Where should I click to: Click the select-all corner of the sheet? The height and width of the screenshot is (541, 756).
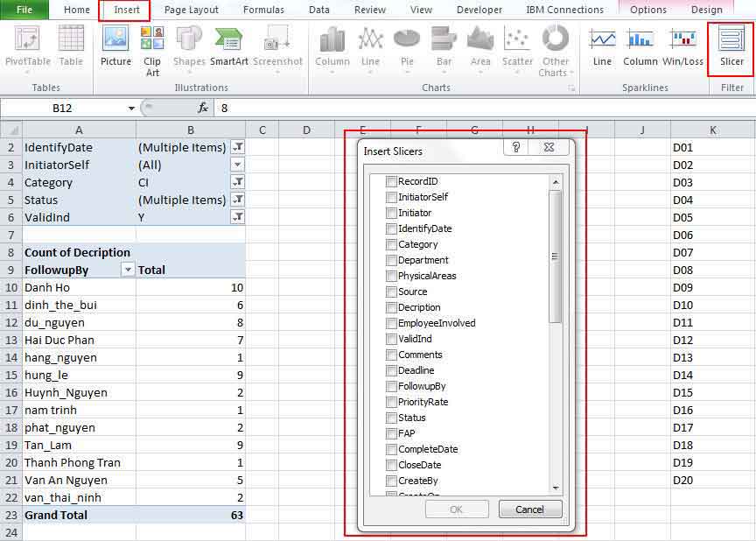11,130
